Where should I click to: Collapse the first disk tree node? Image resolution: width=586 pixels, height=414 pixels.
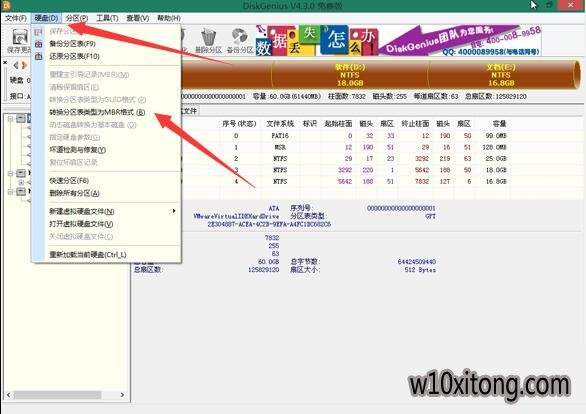tap(10, 119)
